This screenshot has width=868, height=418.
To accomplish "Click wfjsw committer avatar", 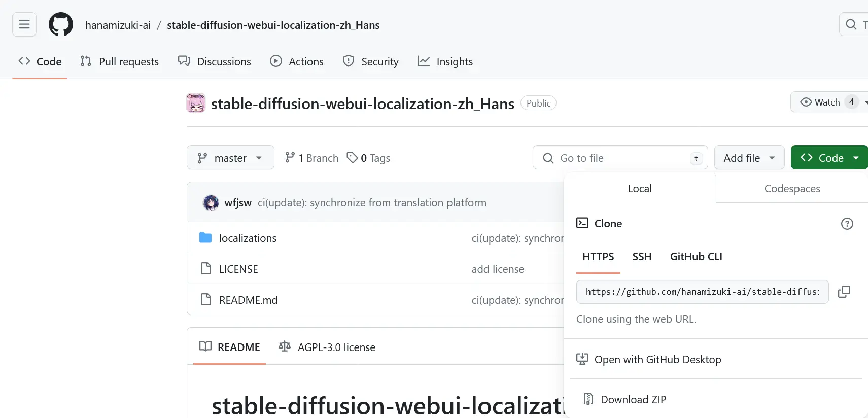I will 211,202.
